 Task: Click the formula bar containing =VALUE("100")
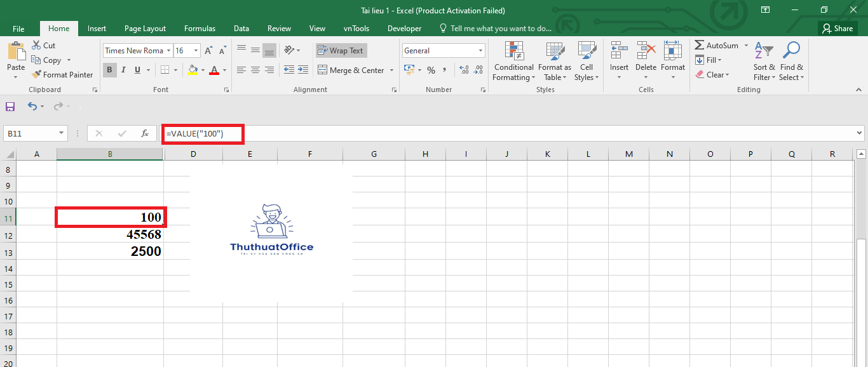508,133
